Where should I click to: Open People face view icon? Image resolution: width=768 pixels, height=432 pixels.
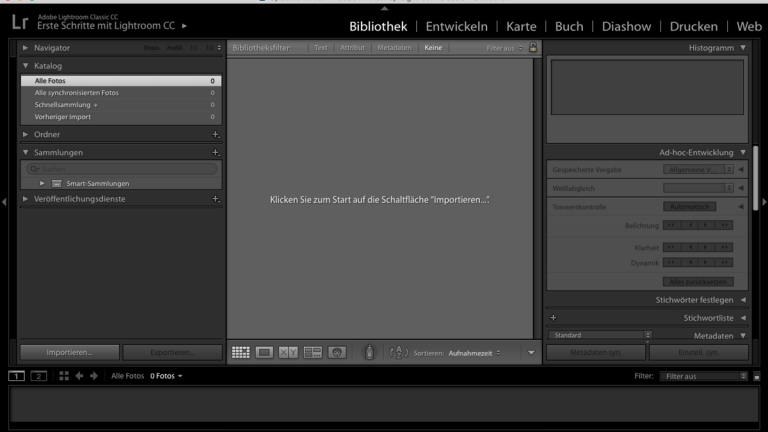coord(337,352)
